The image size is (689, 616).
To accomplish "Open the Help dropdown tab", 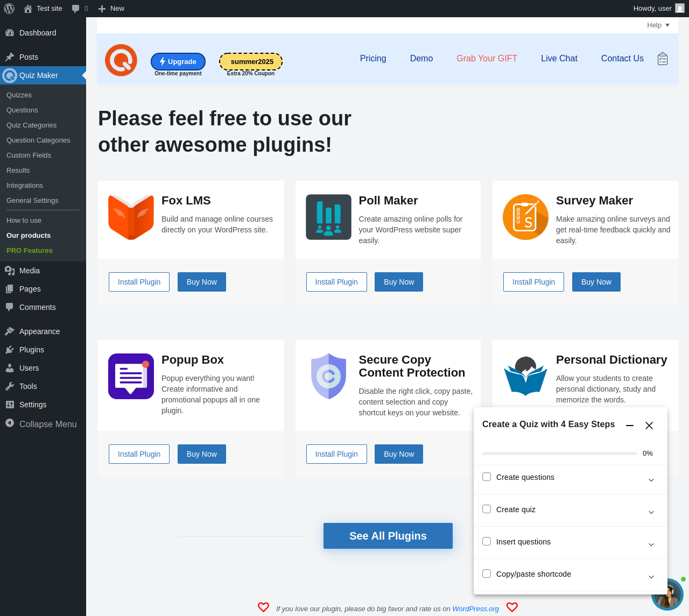I will [659, 25].
